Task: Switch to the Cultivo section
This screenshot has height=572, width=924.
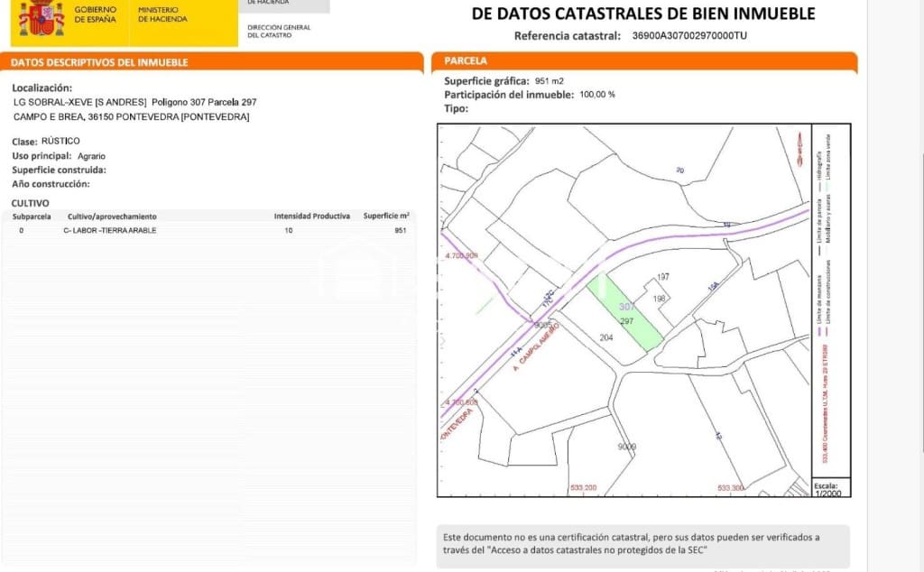Action: (x=27, y=202)
